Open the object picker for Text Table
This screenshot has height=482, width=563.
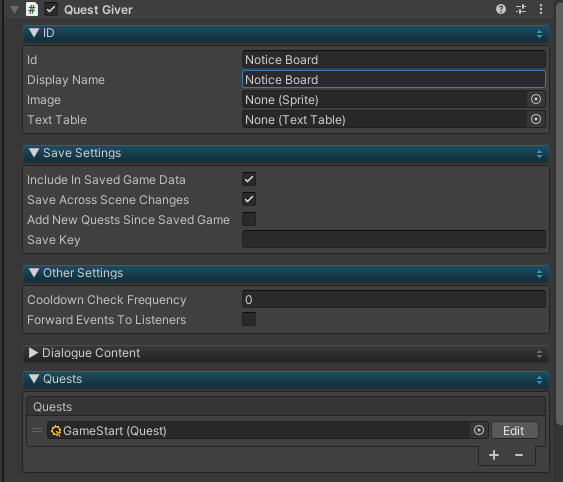click(x=536, y=119)
